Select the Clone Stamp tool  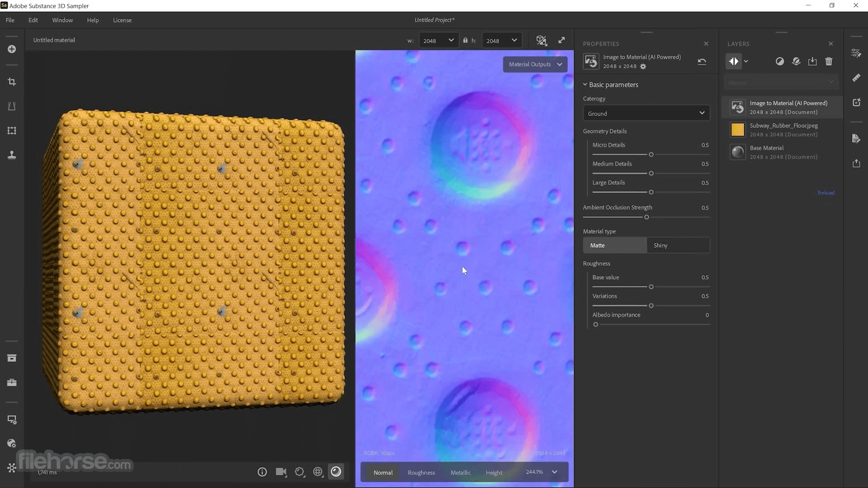12,155
